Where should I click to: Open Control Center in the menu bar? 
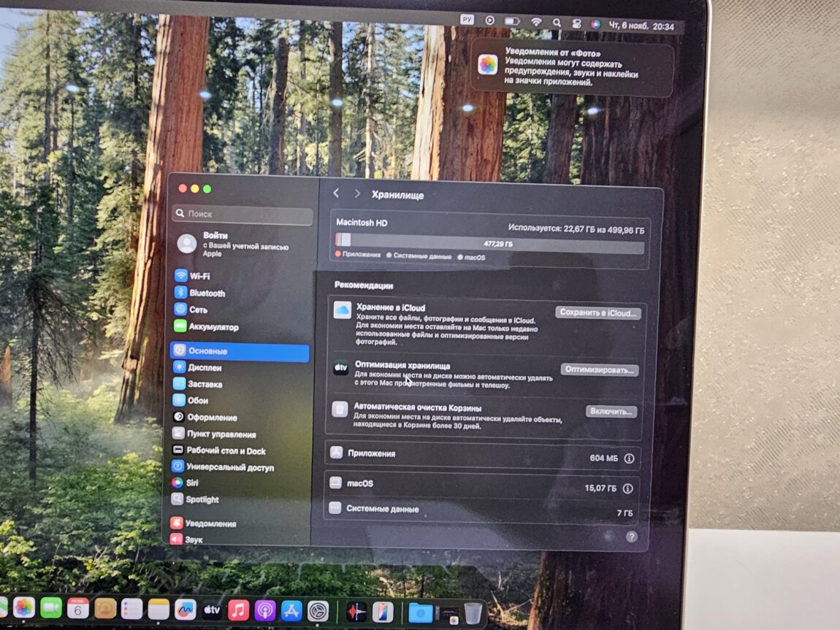[x=576, y=23]
